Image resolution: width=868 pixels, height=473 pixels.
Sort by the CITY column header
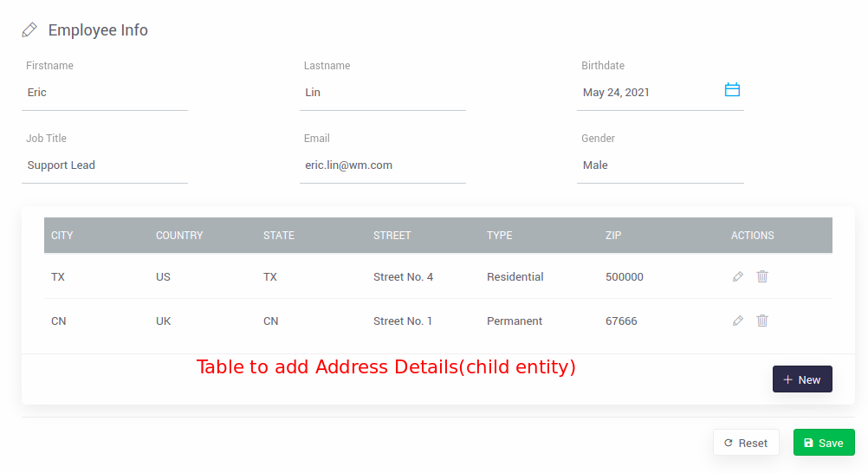coord(62,236)
